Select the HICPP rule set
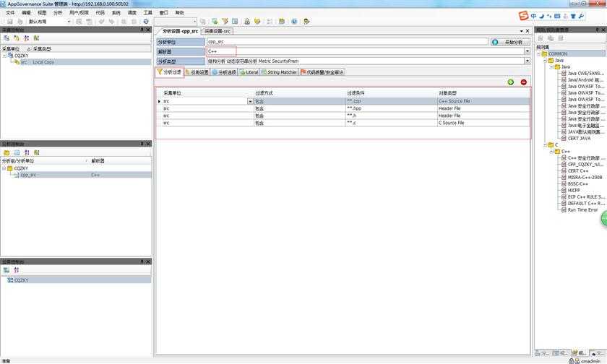Image resolution: width=607 pixels, height=364 pixels. coord(573,191)
